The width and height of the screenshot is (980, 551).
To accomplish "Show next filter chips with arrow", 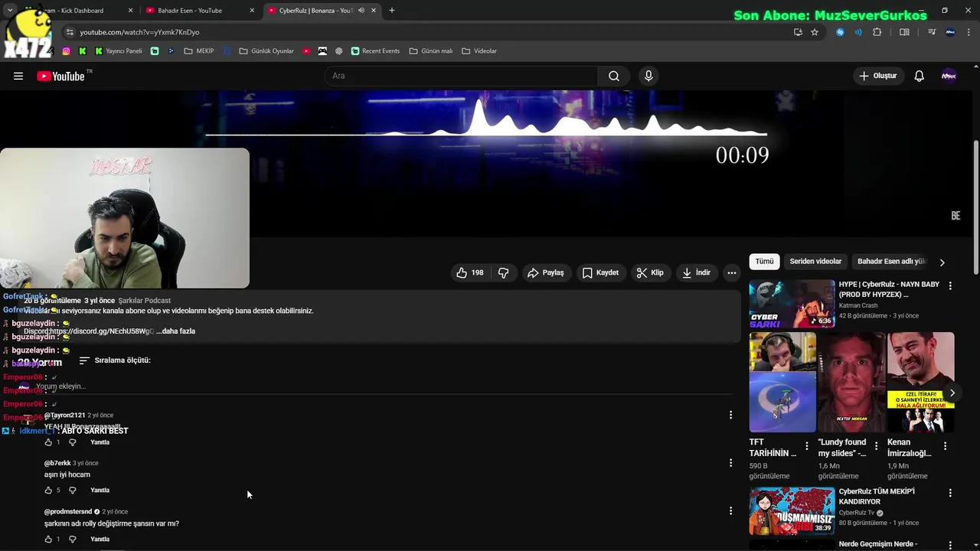I will pyautogui.click(x=942, y=262).
